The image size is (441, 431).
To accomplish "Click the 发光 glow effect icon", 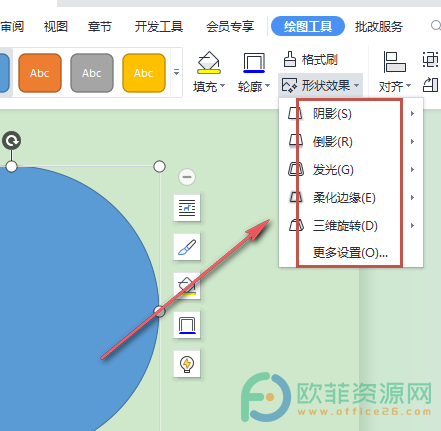I will tap(296, 169).
